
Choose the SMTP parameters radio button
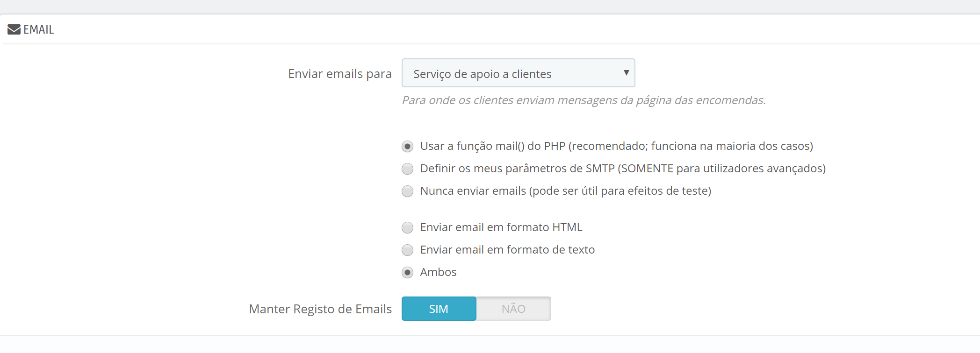point(408,169)
